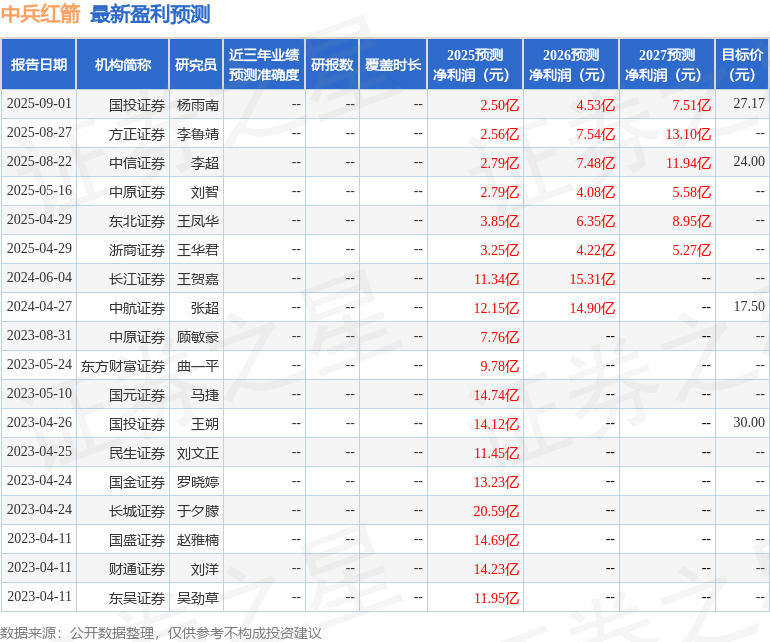Click the 5.58亿 forecast value
The image size is (770, 642).
point(691,192)
